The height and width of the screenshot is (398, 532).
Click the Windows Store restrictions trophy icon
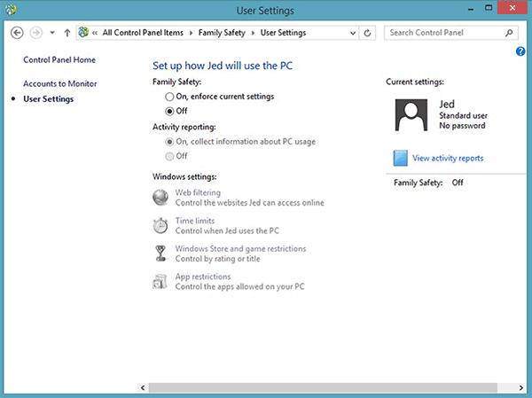[160, 254]
